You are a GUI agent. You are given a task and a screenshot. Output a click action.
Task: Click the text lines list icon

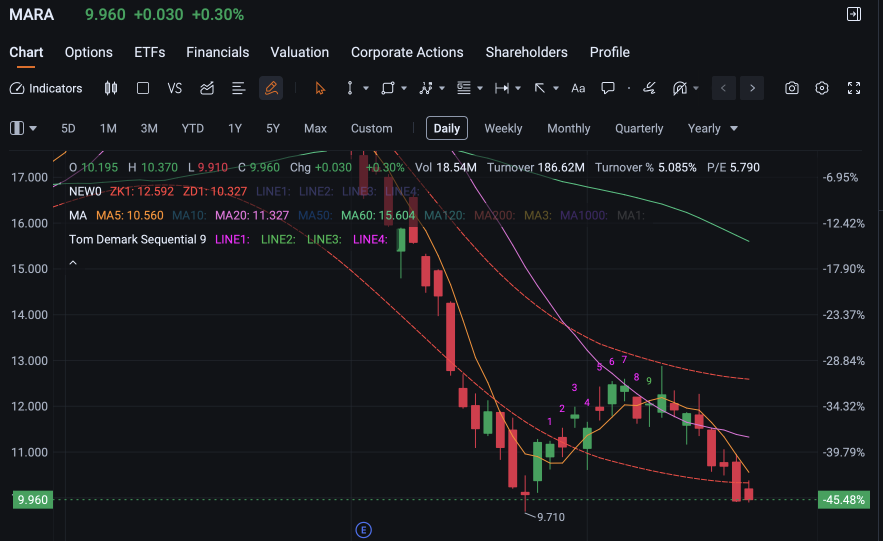point(239,88)
